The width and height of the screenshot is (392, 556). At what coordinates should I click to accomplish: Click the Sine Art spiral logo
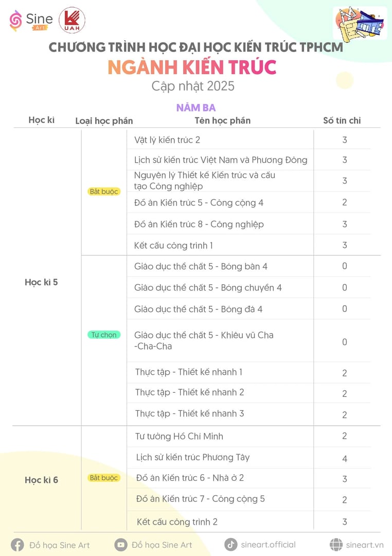[x=15, y=21]
